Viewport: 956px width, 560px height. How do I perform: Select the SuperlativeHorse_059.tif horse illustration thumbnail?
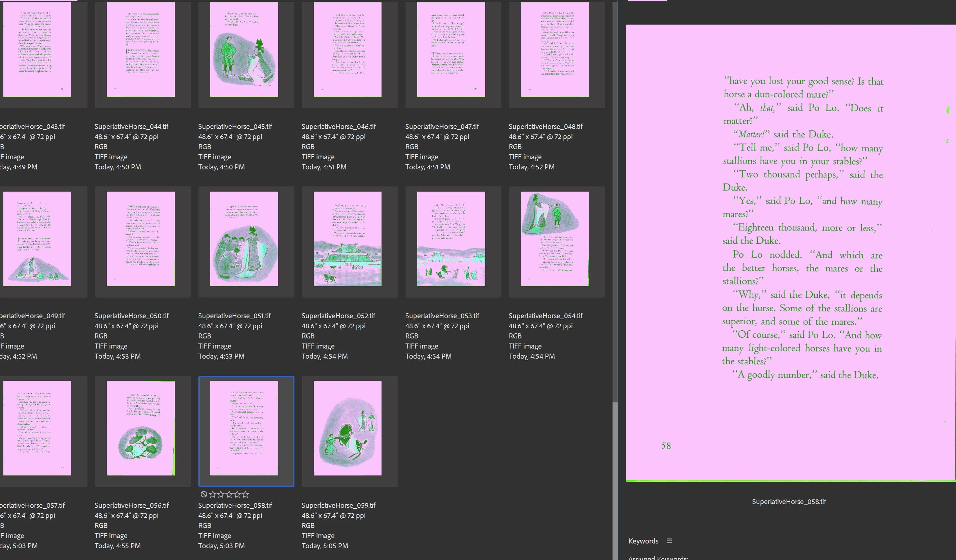point(348,428)
